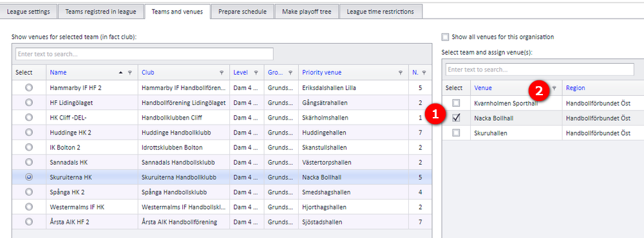Open League time restrictions tab

[x=381, y=12]
